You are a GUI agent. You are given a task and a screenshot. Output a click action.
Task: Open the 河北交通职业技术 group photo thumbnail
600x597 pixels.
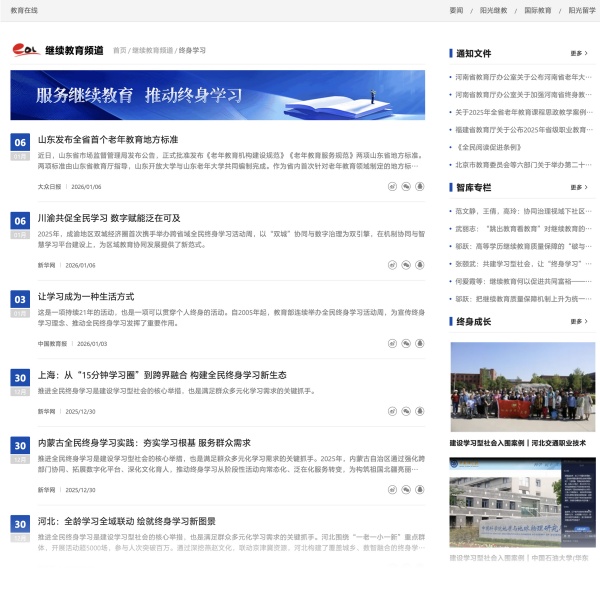coord(522,387)
